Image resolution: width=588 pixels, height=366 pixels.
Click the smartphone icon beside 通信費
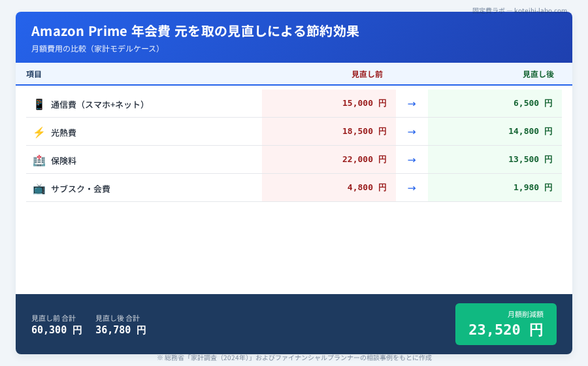(39, 104)
